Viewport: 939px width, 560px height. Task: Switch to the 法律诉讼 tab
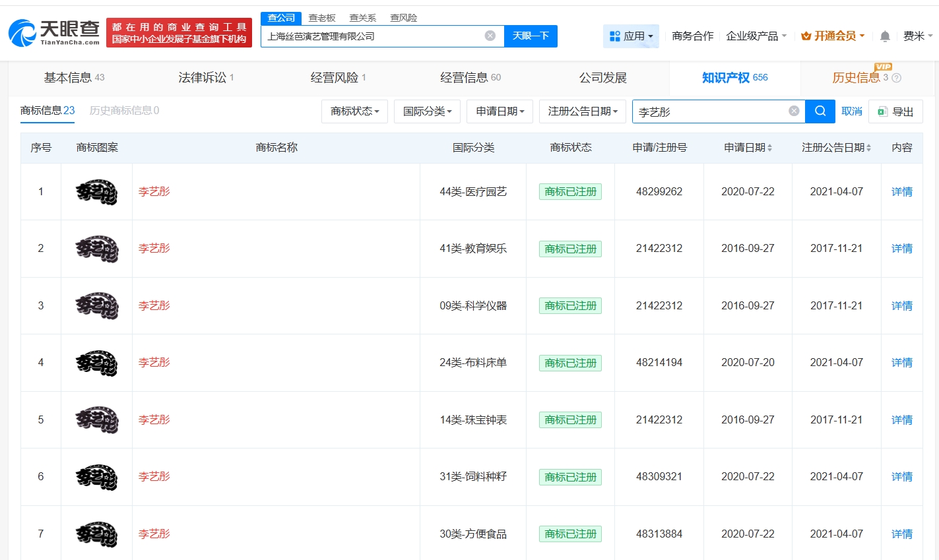(206, 78)
